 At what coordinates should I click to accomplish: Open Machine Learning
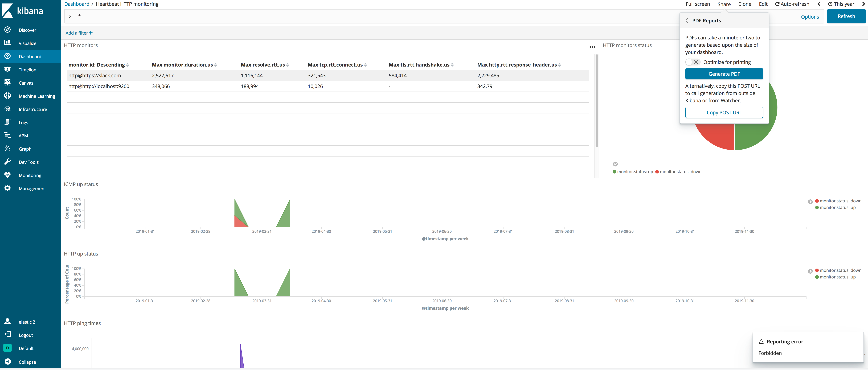click(x=37, y=96)
